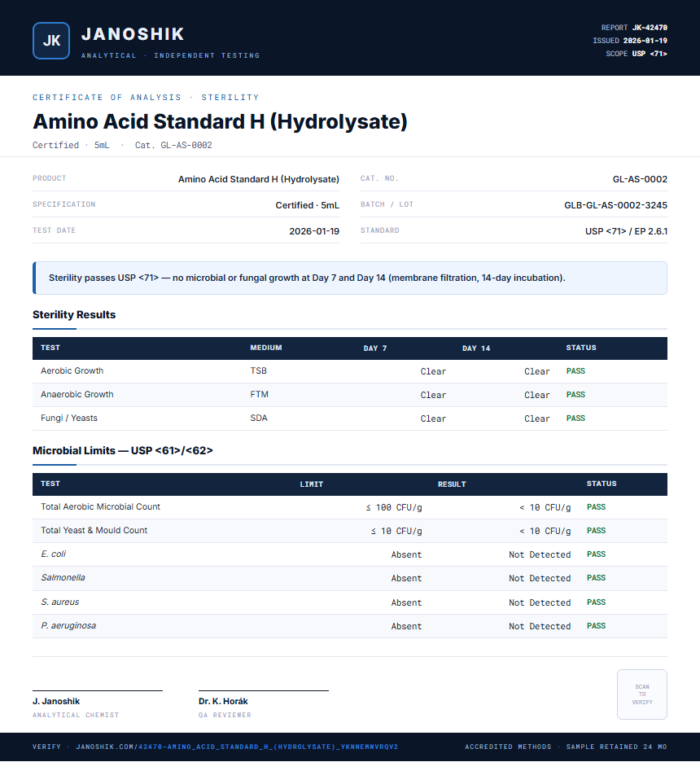Click the DAY 14 column header
700x784 pixels.
(476, 348)
